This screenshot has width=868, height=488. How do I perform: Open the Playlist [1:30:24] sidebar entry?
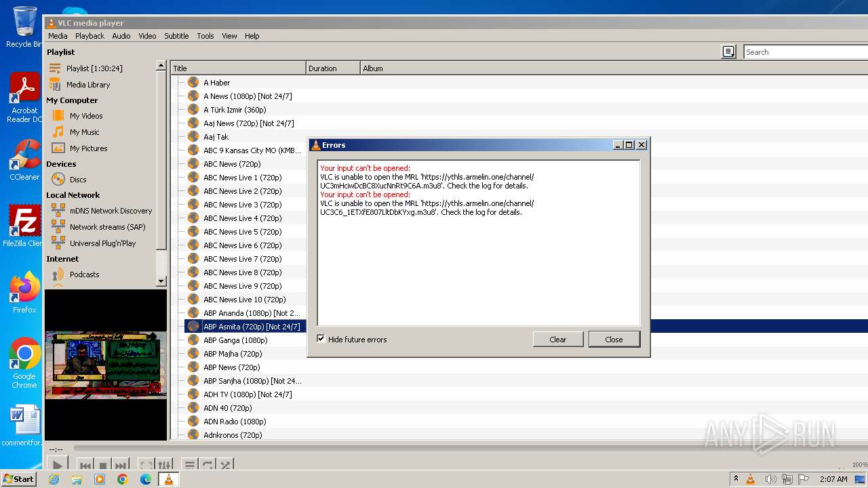tap(94, 68)
